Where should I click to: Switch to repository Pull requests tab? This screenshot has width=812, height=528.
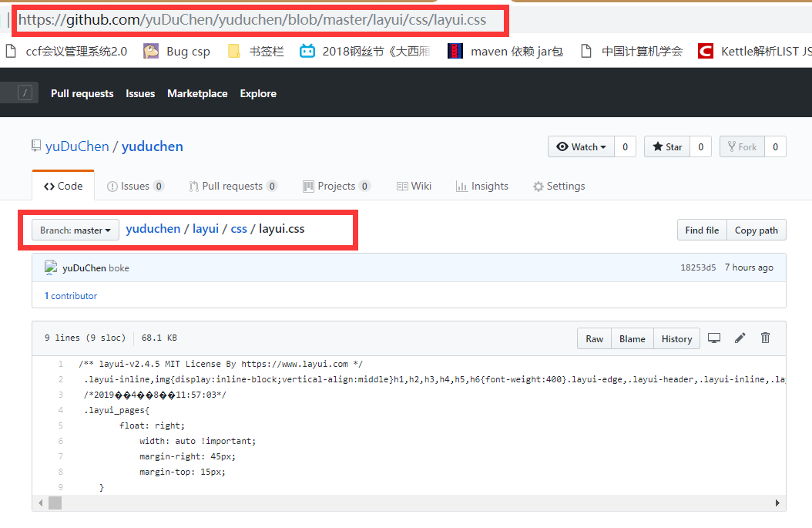click(233, 186)
